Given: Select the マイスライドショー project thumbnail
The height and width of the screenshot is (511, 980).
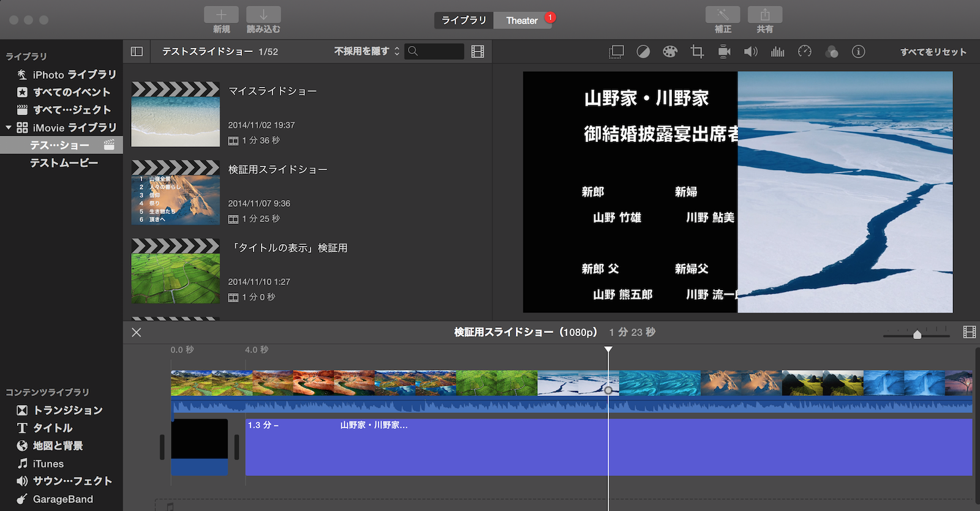Looking at the screenshot, I should coord(176,115).
